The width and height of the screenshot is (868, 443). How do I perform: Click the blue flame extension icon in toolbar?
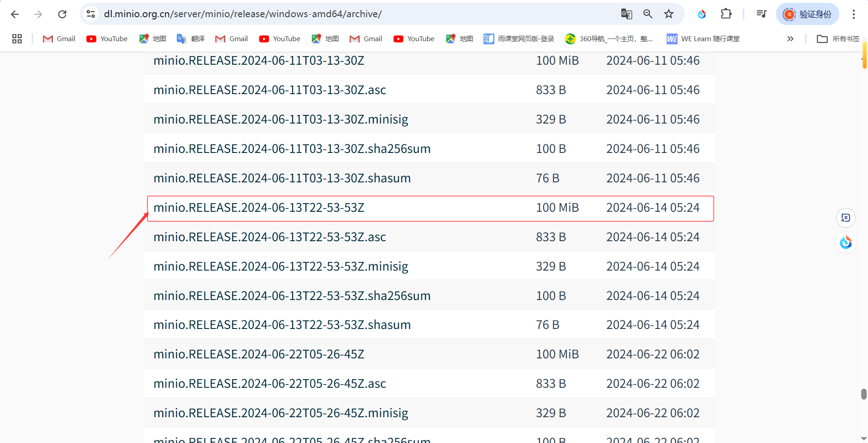(x=702, y=14)
